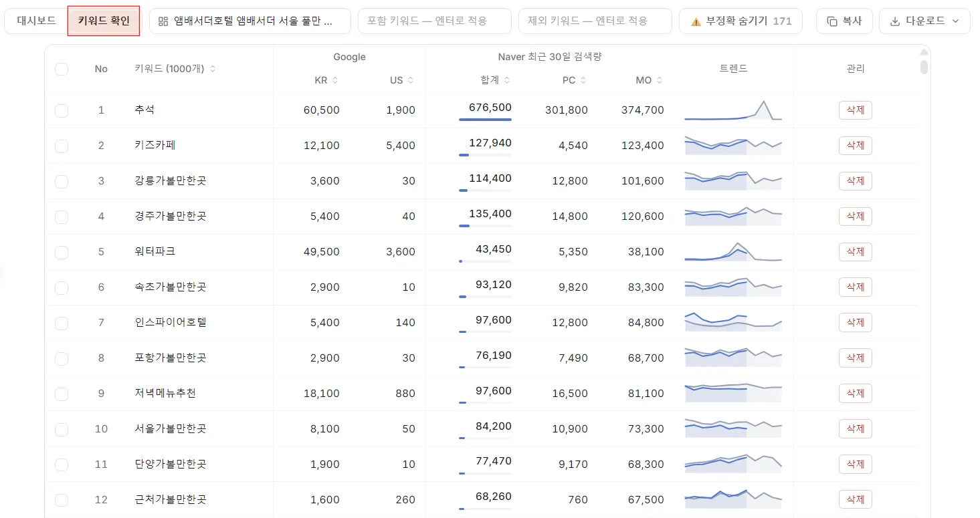Click the keyword text 포항가볼만한곳
This screenshot has height=518, width=980.
click(171, 358)
